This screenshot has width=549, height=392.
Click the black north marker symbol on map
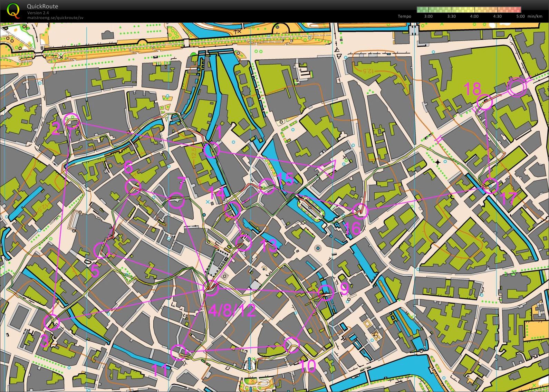point(438,162)
